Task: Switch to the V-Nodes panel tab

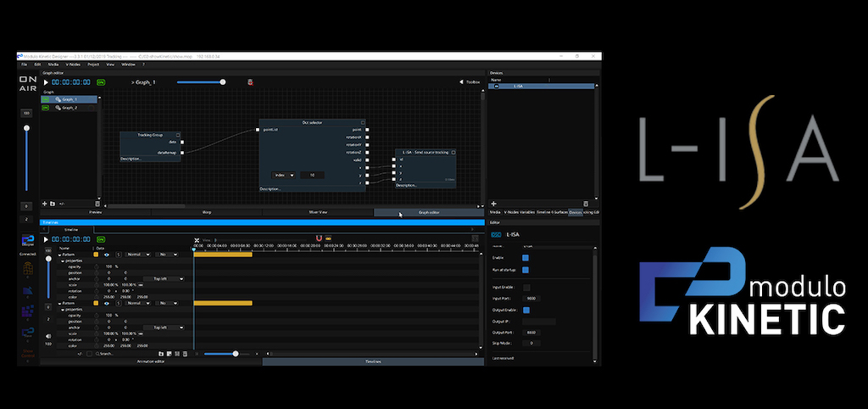Action: (511, 212)
